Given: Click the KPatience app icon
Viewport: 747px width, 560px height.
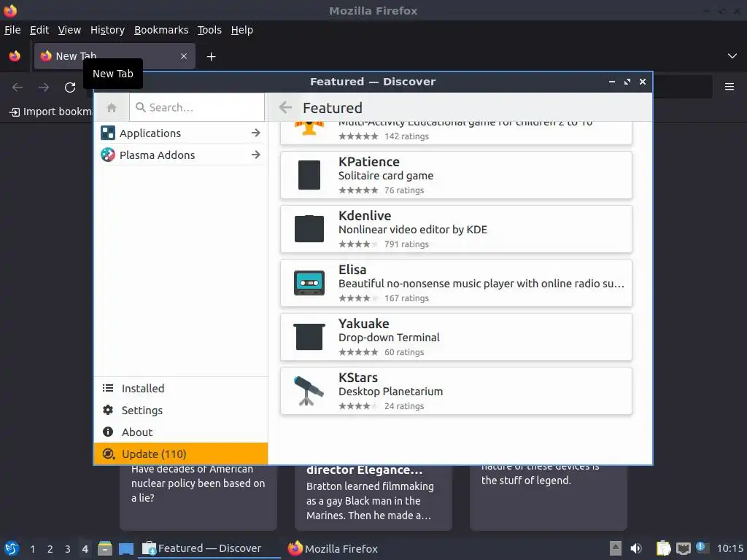Looking at the screenshot, I should click(x=309, y=175).
